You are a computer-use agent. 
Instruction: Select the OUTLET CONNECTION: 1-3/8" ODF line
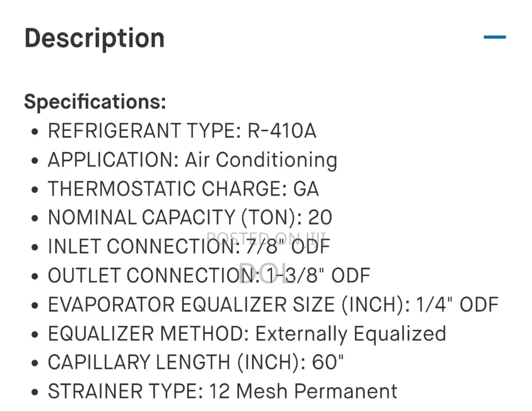pos(209,275)
